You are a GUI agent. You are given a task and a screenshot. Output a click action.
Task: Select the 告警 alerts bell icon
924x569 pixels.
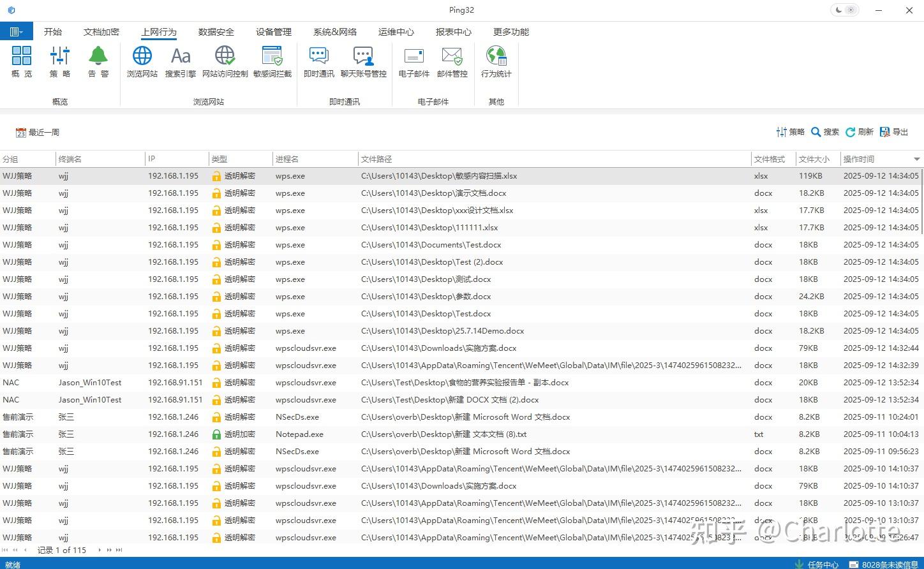(98, 62)
